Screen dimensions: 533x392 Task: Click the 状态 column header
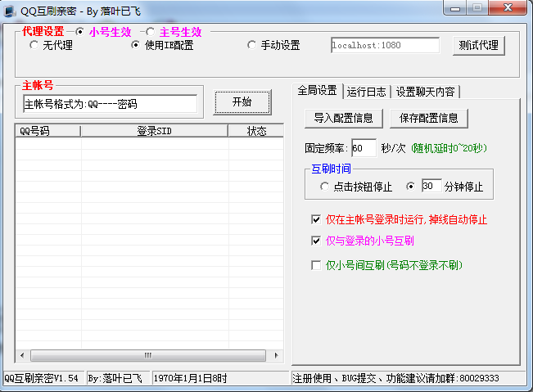coord(256,131)
